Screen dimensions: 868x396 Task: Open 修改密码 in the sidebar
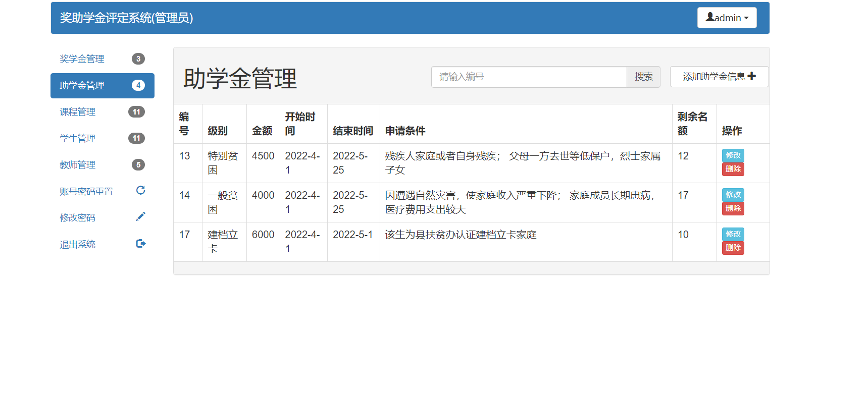click(103, 217)
